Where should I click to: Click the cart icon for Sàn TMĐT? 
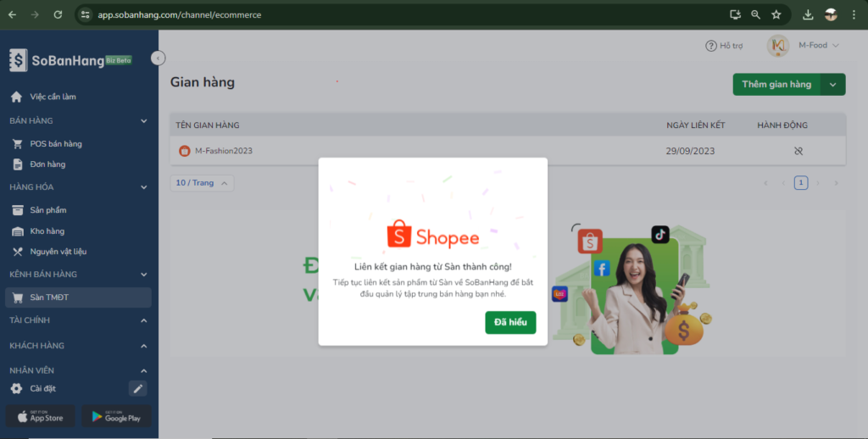(18, 297)
